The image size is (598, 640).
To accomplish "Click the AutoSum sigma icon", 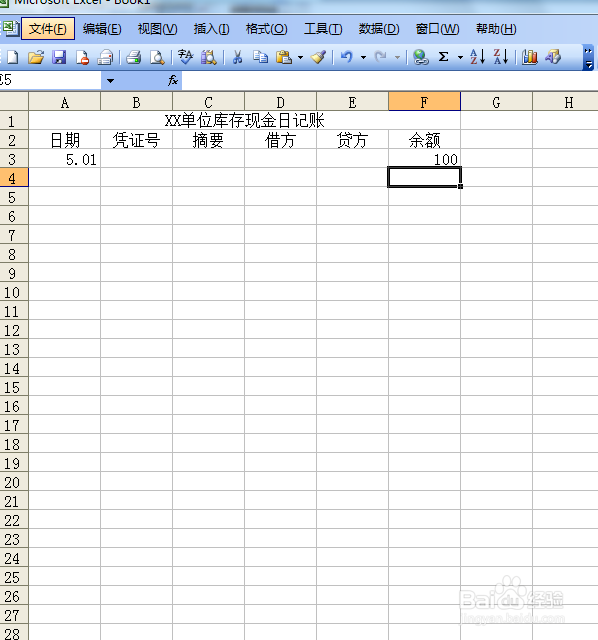I will [443, 57].
